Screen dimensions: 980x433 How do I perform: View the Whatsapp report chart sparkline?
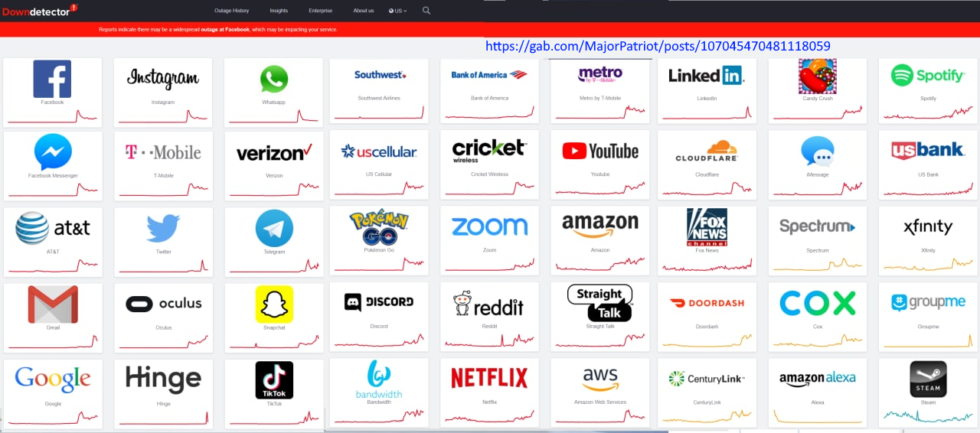[x=273, y=116]
